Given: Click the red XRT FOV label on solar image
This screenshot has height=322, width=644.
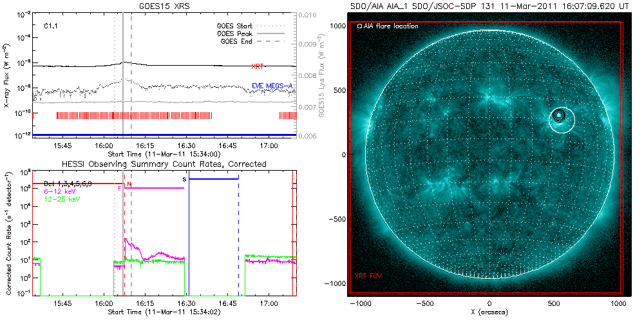Looking at the screenshot, I should click(x=367, y=276).
